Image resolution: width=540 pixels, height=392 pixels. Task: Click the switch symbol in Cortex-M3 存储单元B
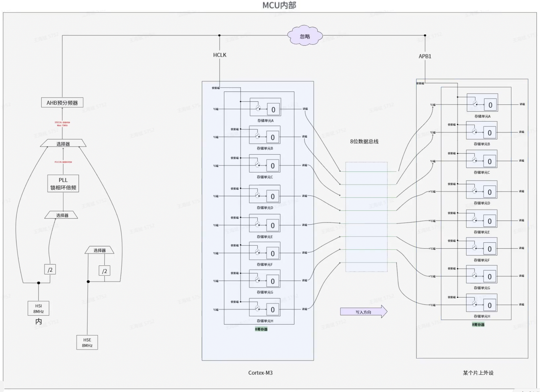pos(257,136)
